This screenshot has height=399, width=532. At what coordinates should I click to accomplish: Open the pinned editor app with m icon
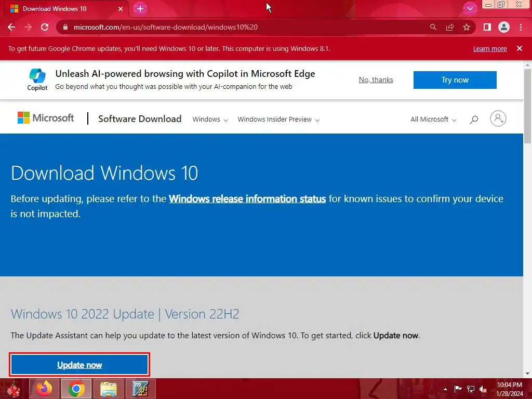click(140, 389)
